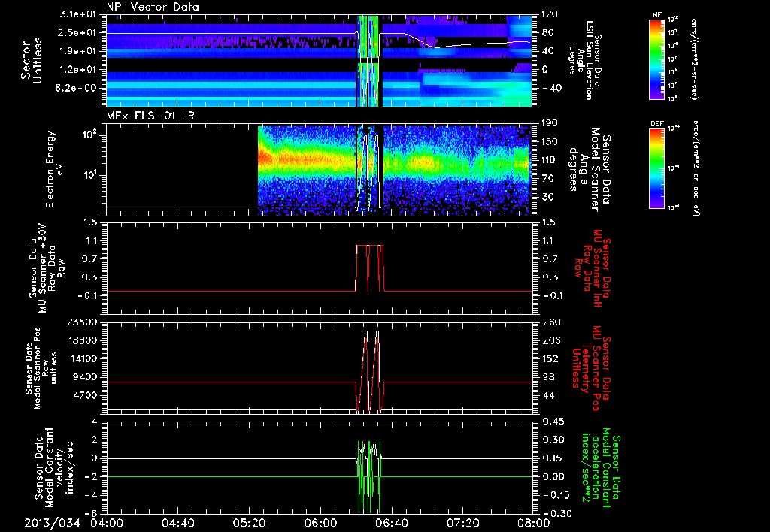The width and height of the screenshot is (770, 532).
Task: Click the "2013/034" date label
Action: [52, 523]
